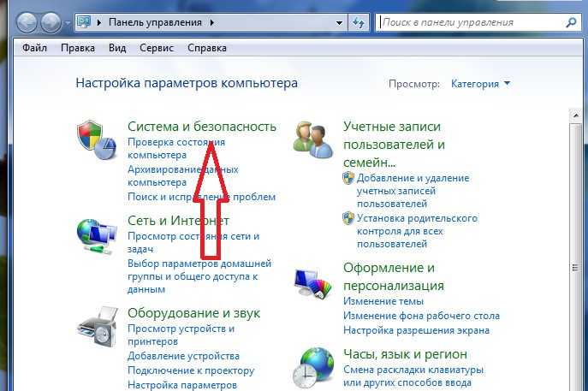This screenshot has height=391, width=588.
Task: Open Сеть и Интернет category
Action: pyautogui.click(x=178, y=221)
